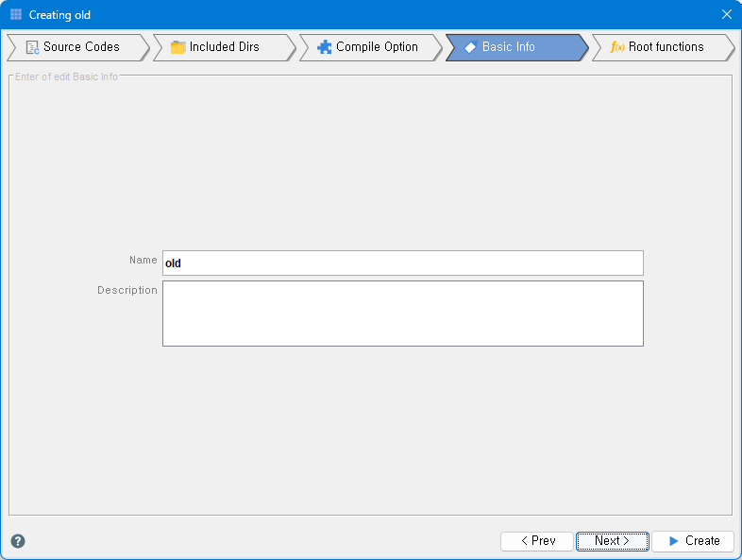Focus the Name field containing "old"

[x=402, y=263]
